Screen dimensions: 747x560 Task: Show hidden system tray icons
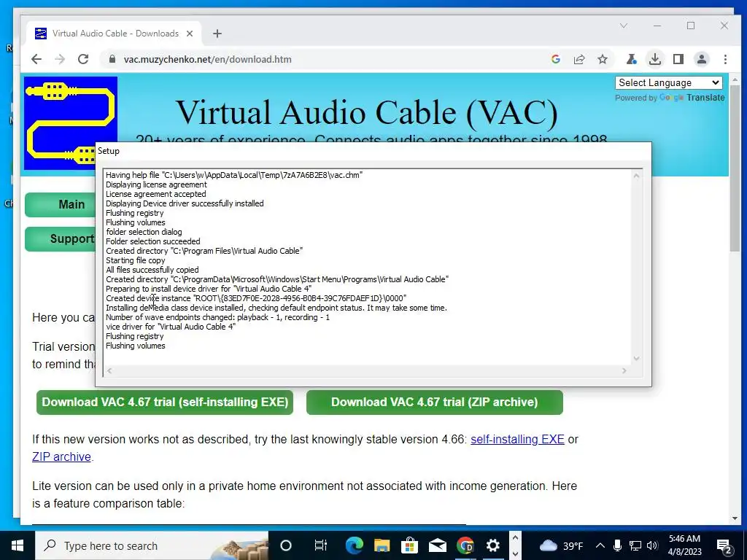600,545
